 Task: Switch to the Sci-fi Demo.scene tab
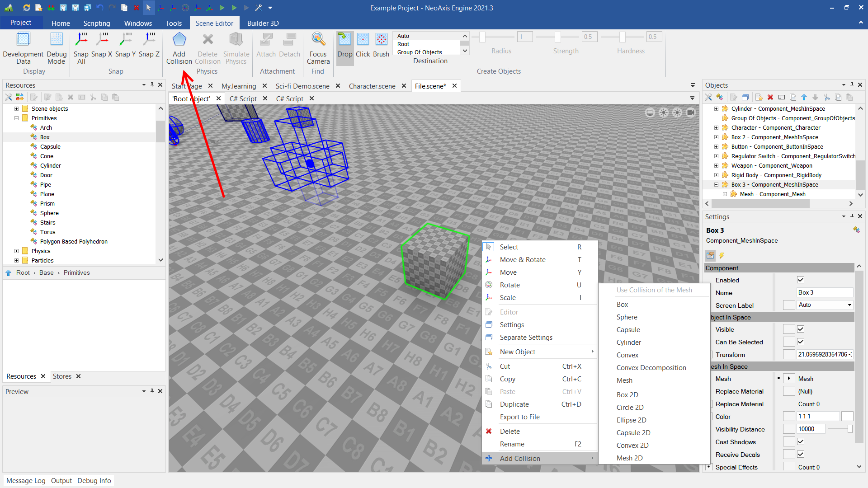pos(302,86)
